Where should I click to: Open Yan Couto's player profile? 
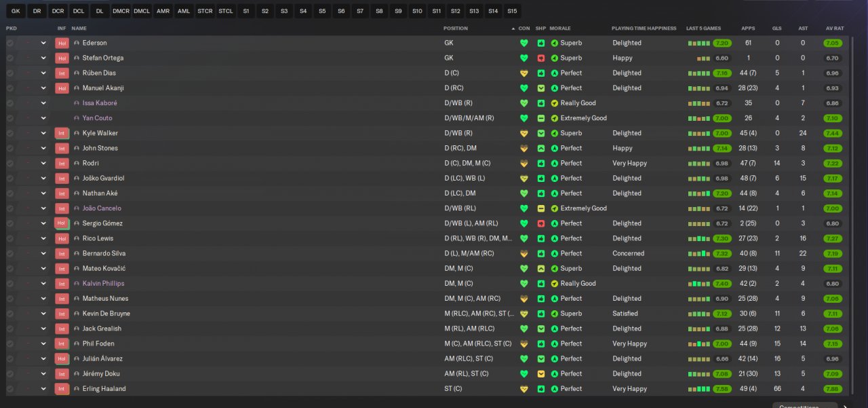point(97,118)
